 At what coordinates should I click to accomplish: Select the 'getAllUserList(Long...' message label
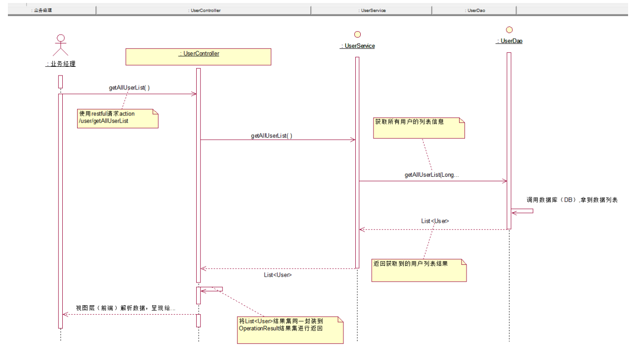coord(432,175)
